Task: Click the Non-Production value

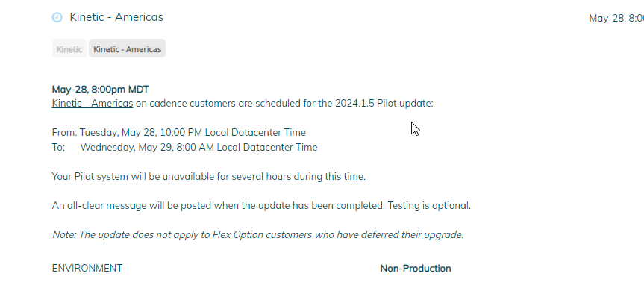Action: coord(416,269)
